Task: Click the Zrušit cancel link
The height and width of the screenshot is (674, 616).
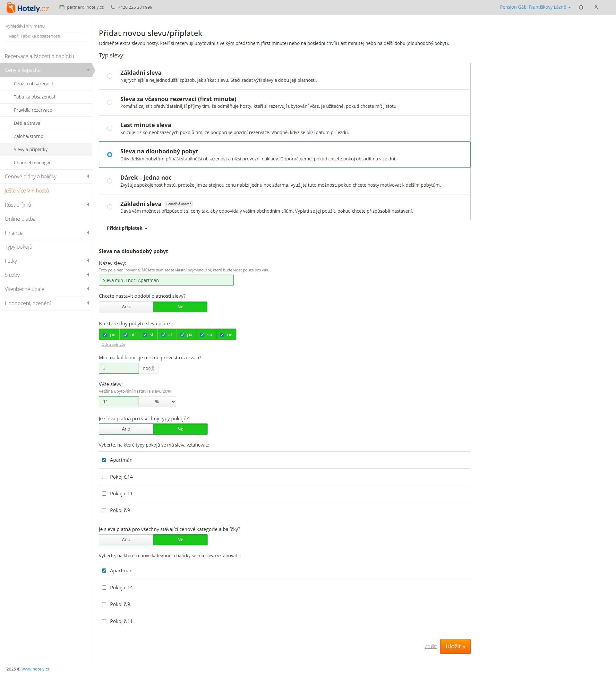Action: (x=430, y=646)
